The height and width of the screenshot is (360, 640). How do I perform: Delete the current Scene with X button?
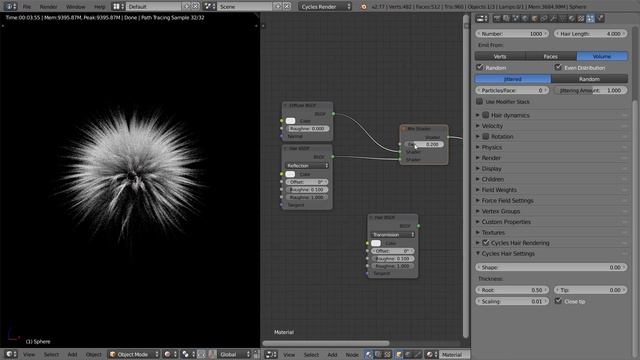[287, 7]
